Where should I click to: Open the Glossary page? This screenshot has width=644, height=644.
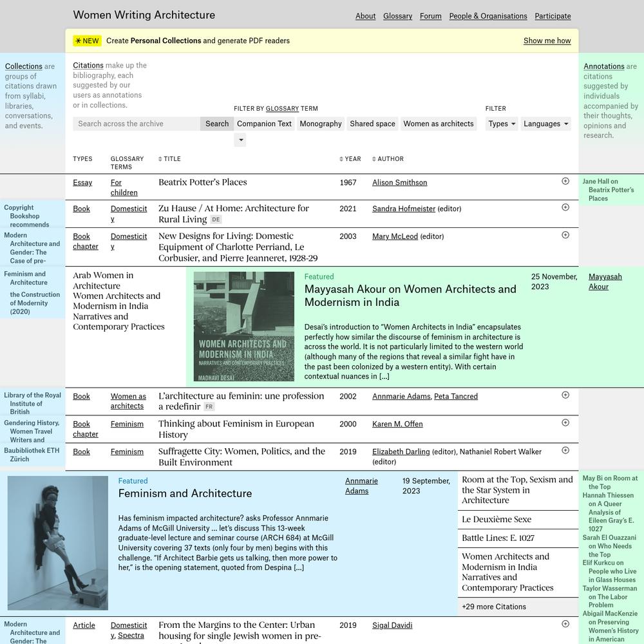point(397,16)
